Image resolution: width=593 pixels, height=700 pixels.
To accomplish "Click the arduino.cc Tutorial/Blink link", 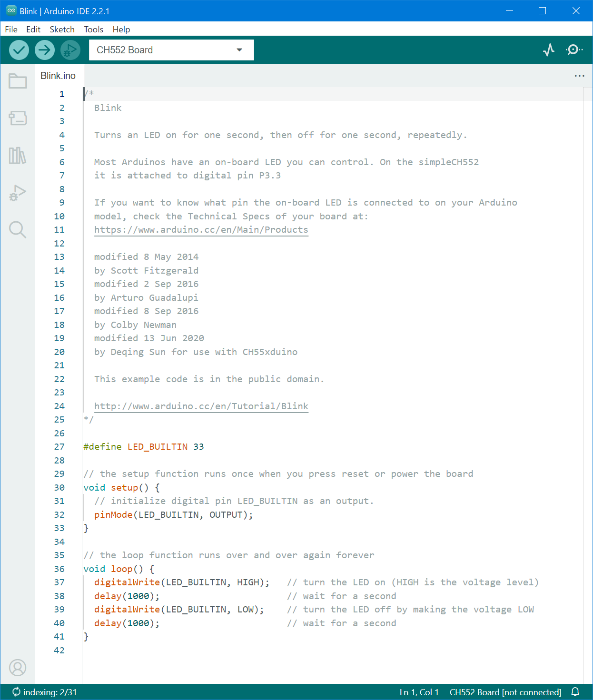I will 201,406.
